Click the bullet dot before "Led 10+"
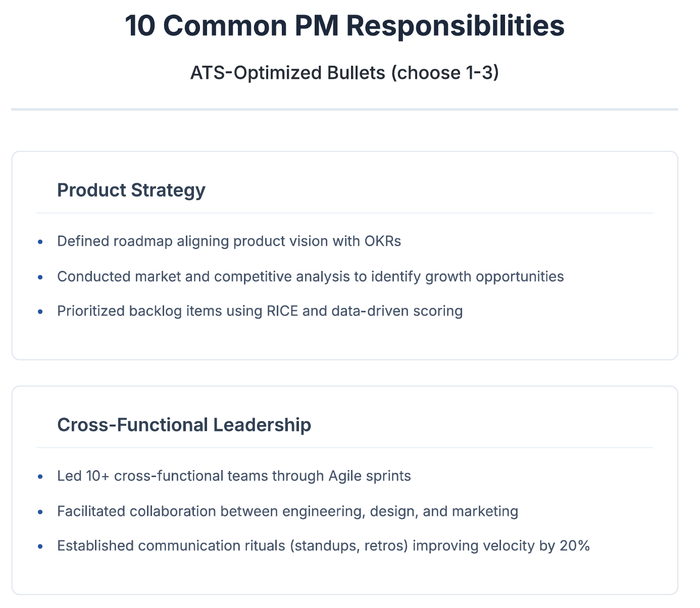700x608 pixels. pyautogui.click(x=40, y=476)
